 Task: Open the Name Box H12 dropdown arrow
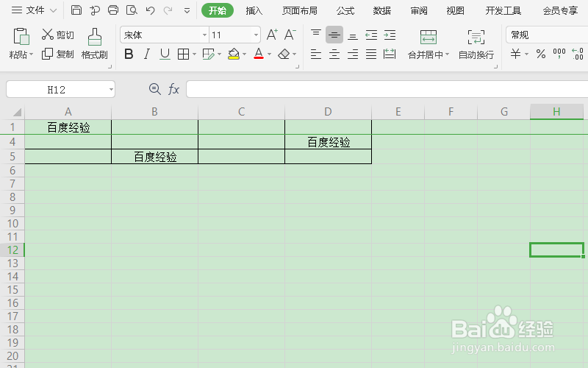[x=111, y=89]
